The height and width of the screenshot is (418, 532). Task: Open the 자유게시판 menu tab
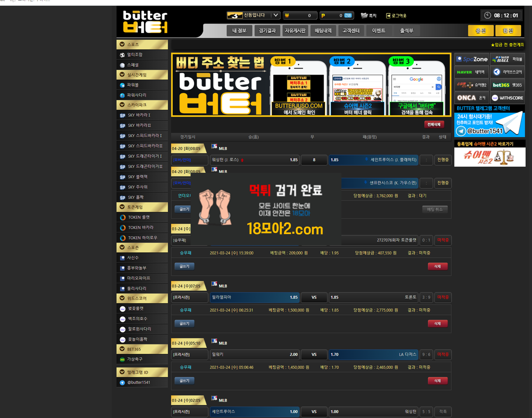click(295, 30)
